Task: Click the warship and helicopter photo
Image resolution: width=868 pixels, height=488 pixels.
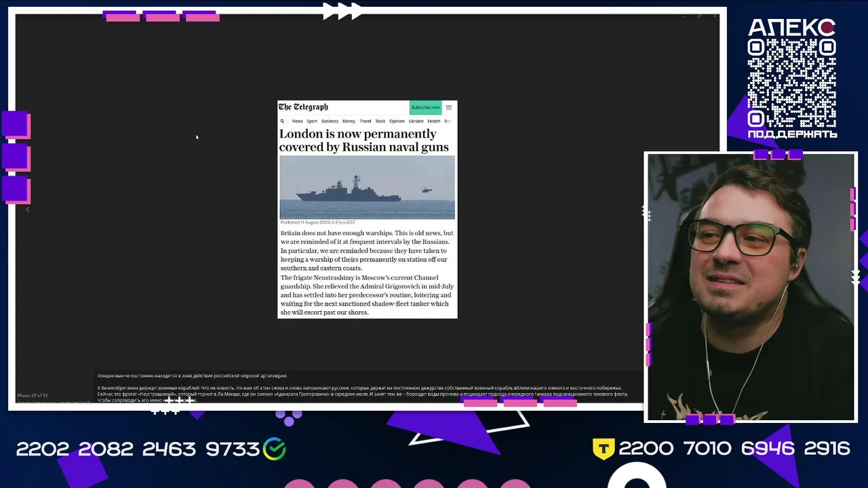Action: tap(368, 187)
